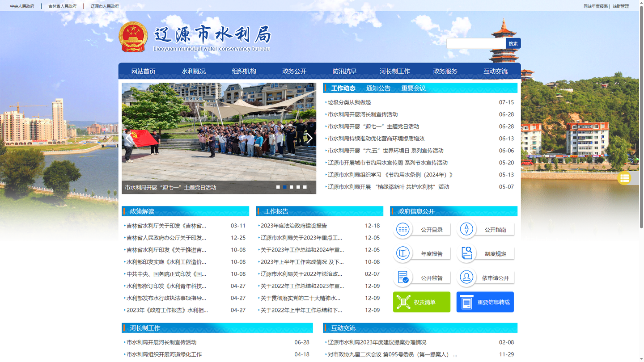Go to next slide with right arrow

click(x=309, y=138)
